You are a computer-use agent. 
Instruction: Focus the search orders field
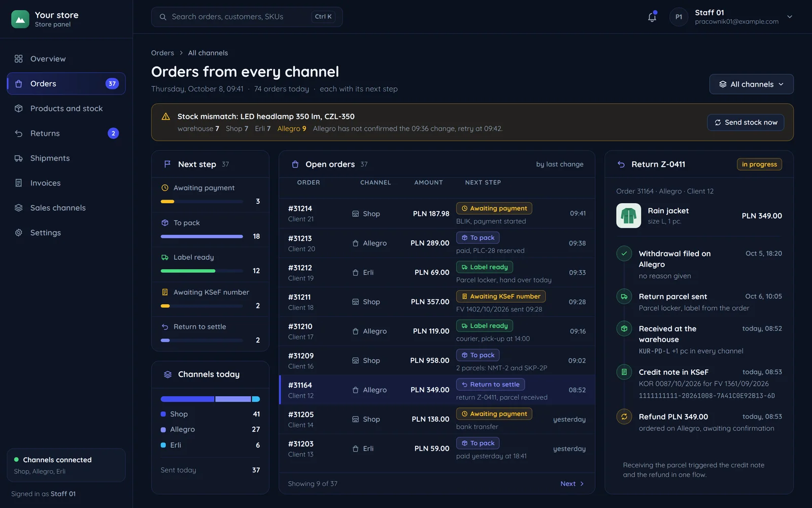coord(247,17)
